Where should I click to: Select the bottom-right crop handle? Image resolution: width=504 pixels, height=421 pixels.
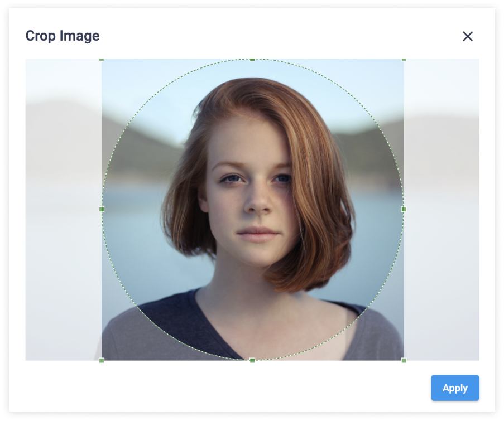404,360
